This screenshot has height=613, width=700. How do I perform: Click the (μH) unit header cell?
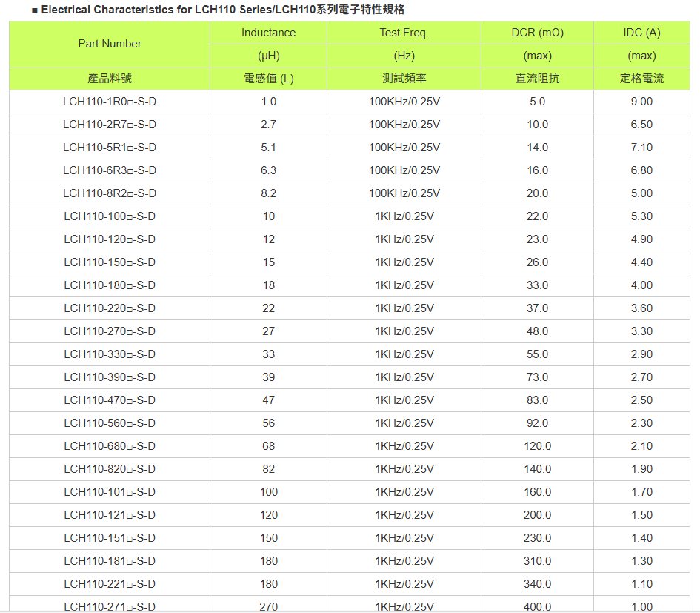click(268, 56)
